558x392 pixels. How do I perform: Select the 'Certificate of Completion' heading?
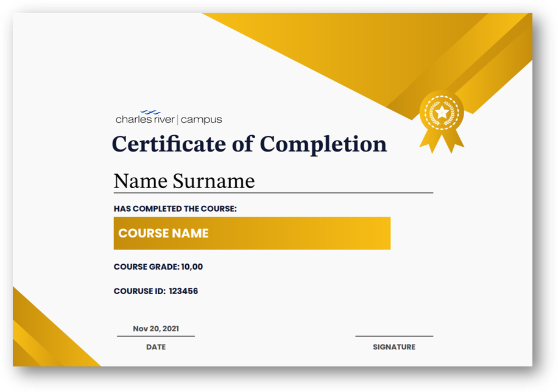click(x=249, y=144)
